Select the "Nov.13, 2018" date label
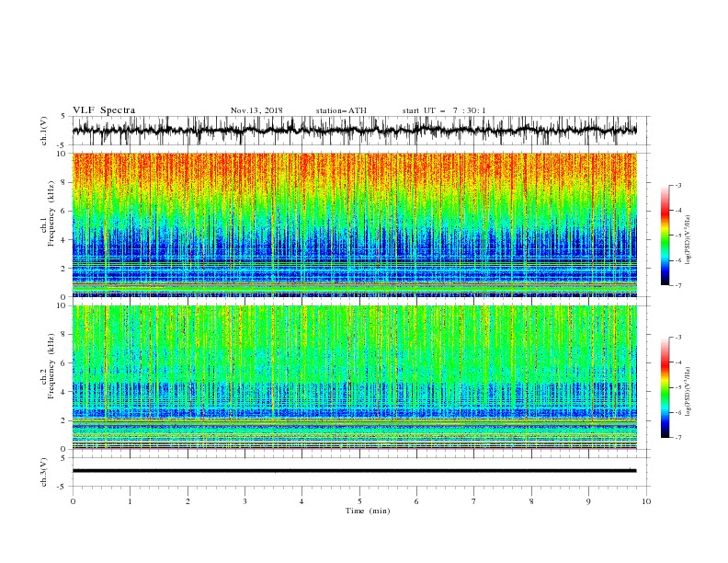728x563 pixels. click(x=256, y=110)
